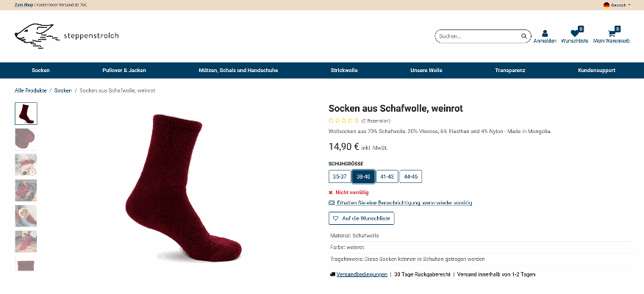Open the Wunschliste heart icon
This screenshot has height=294, width=644.
(x=574, y=34)
